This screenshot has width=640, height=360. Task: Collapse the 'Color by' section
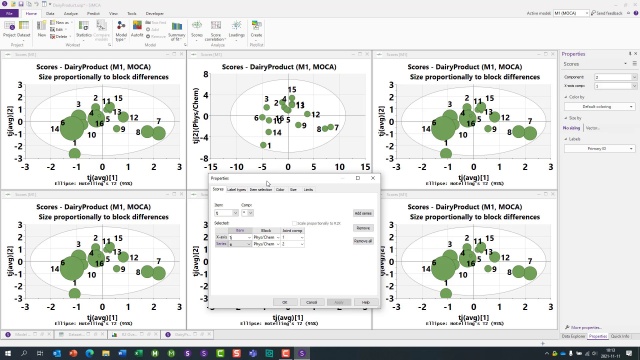566,97
